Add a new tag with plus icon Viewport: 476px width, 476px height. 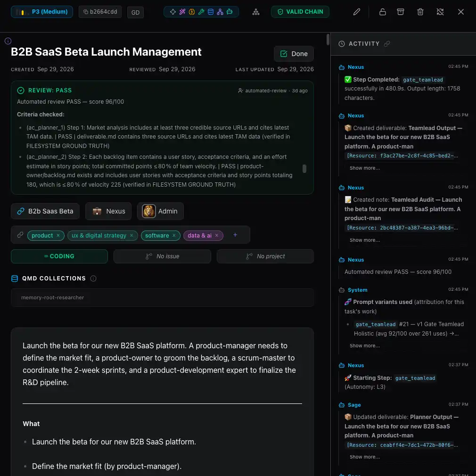235,235
